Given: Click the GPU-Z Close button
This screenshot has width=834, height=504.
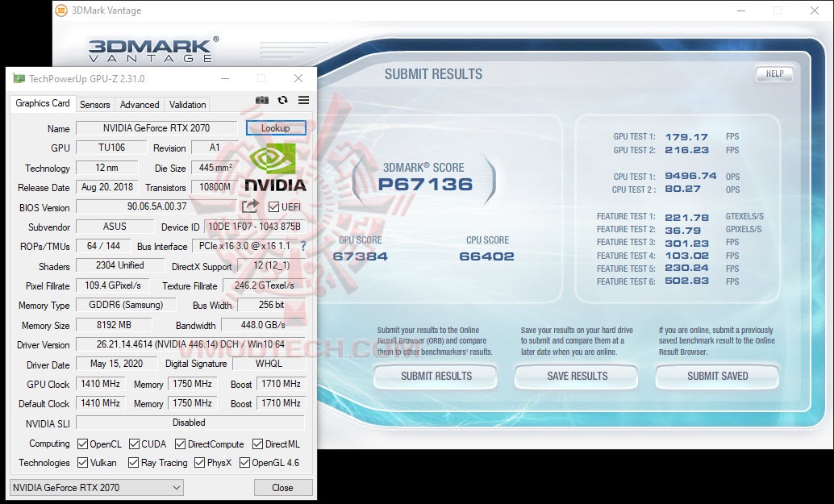Looking at the screenshot, I should (282, 488).
